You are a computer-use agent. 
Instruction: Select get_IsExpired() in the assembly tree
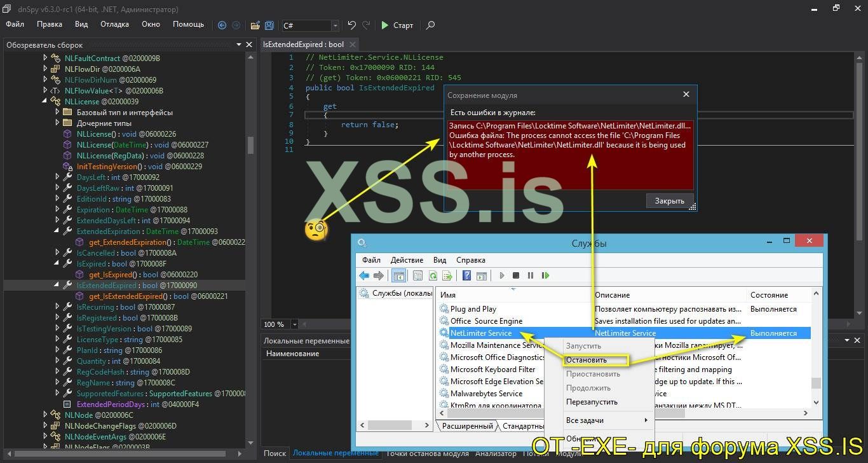click(x=114, y=275)
